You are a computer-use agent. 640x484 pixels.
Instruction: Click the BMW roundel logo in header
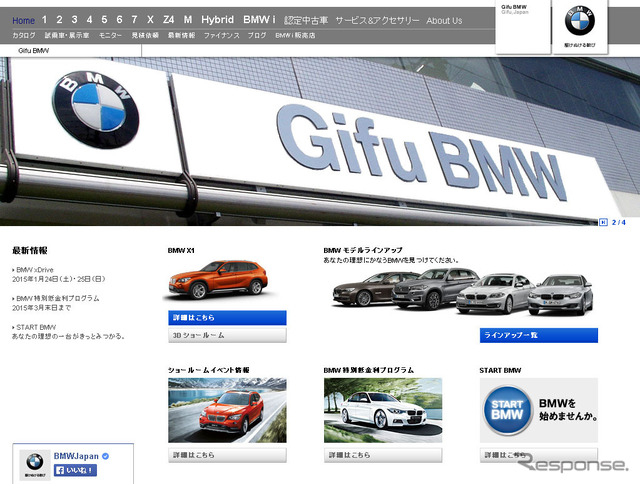click(580, 20)
